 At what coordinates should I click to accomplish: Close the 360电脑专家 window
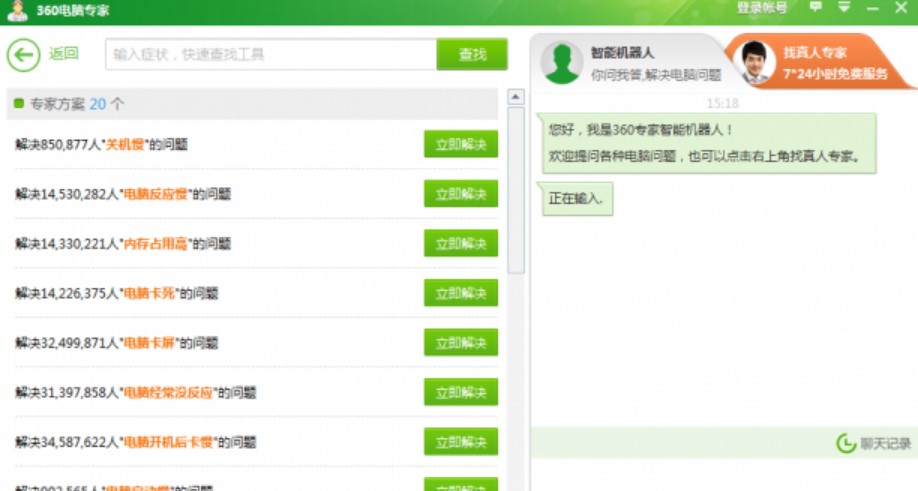coord(901,8)
